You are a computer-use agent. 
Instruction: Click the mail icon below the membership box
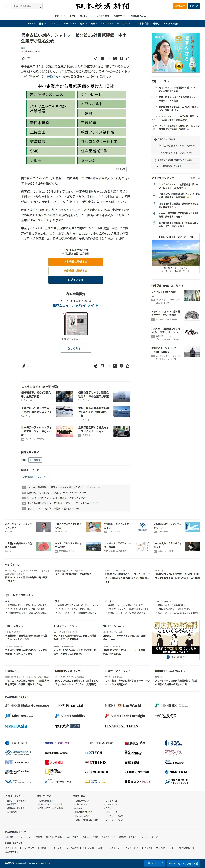[x=102, y=366]
